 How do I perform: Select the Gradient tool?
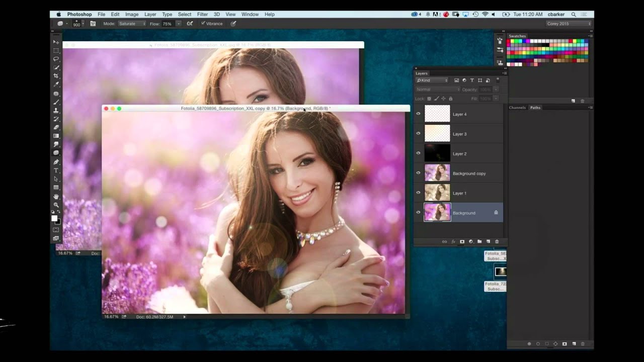[x=56, y=136]
